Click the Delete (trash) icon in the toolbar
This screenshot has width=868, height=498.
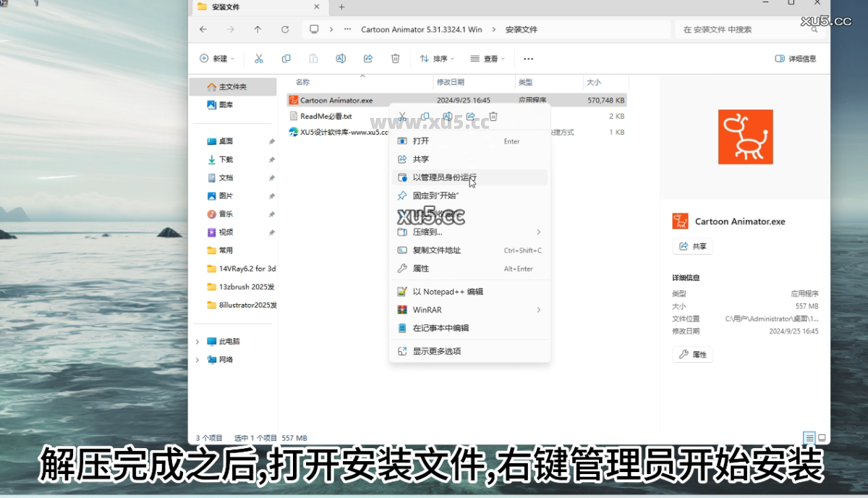tap(395, 59)
